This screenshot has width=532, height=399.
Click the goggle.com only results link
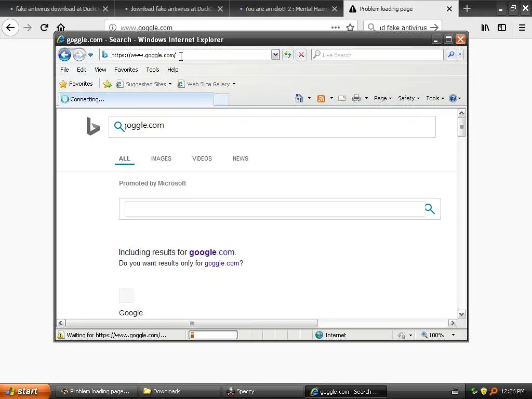point(222,263)
